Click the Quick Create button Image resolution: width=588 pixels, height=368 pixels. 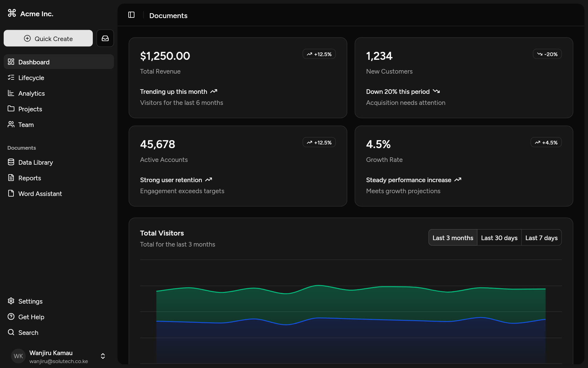[x=48, y=38]
